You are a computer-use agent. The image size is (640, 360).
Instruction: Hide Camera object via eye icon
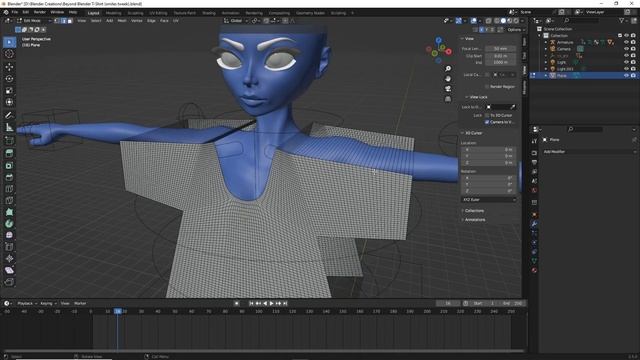(x=627, y=49)
